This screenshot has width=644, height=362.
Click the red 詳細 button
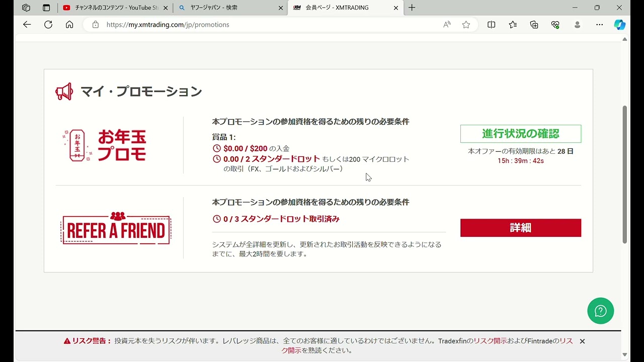coord(520,228)
